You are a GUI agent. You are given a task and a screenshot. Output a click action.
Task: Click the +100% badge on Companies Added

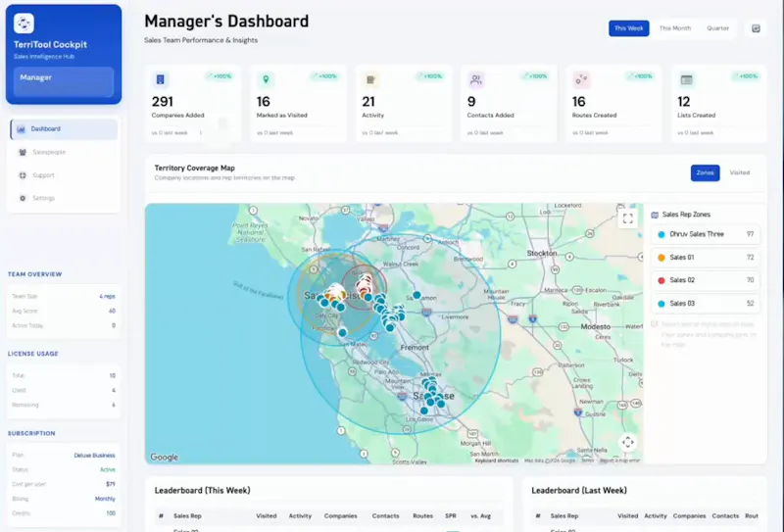coord(220,76)
